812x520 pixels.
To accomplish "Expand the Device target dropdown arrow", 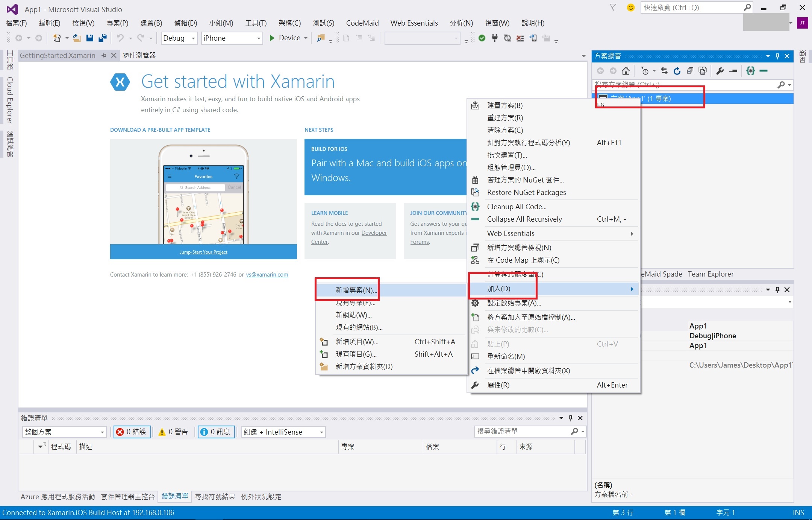I will [x=306, y=38].
